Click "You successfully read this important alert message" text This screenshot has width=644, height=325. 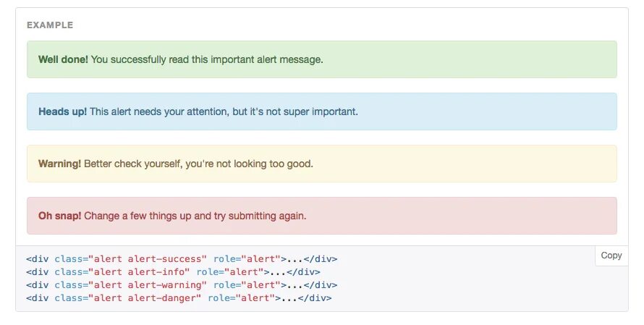click(x=207, y=59)
